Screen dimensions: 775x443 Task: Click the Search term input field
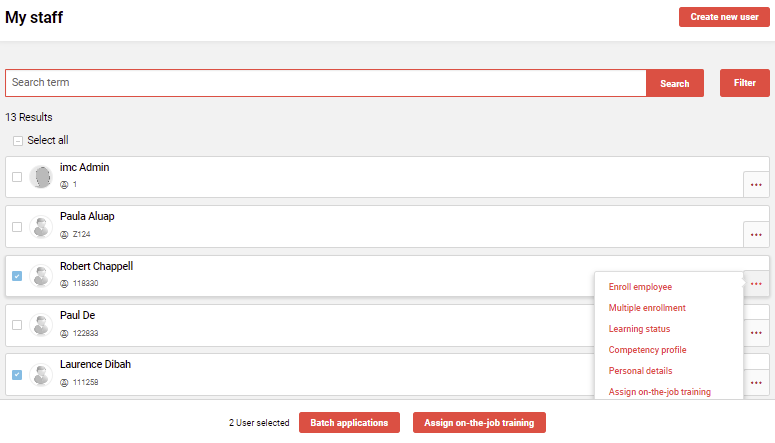(326, 83)
